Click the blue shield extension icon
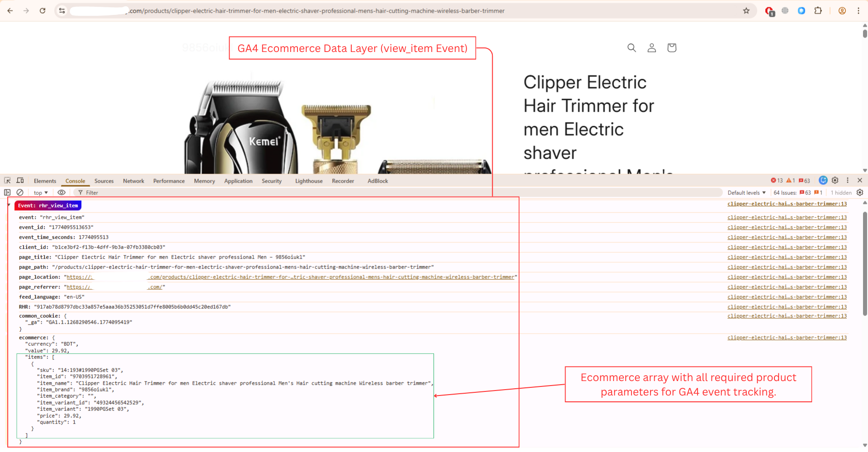This screenshot has height=452, width=868. (802, 10)
